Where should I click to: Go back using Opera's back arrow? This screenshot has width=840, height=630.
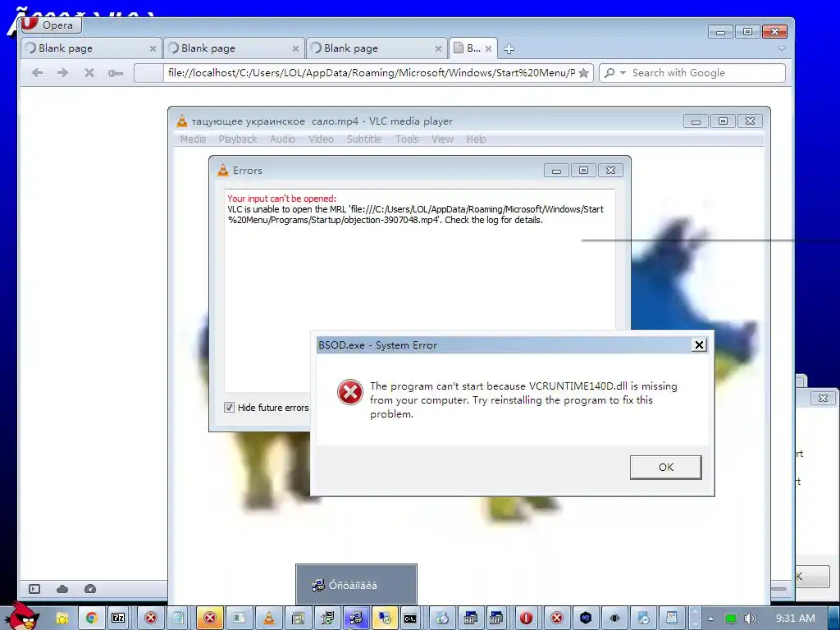pyautogui.click(x=37, y=72)
